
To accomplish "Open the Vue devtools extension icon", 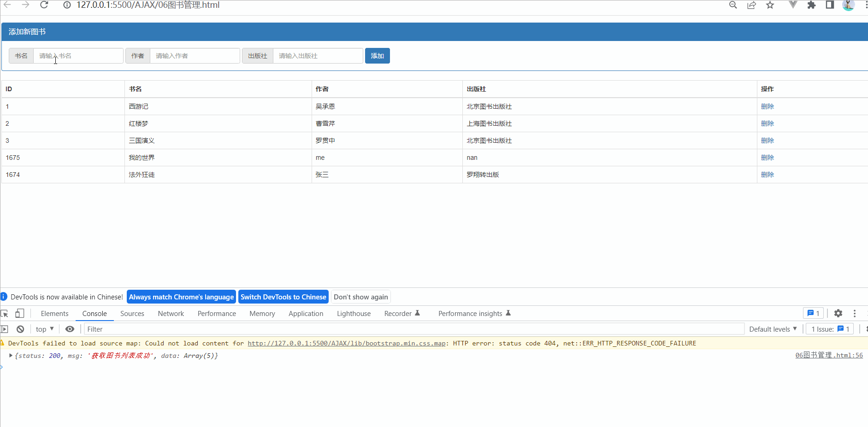I will (793, 5).
